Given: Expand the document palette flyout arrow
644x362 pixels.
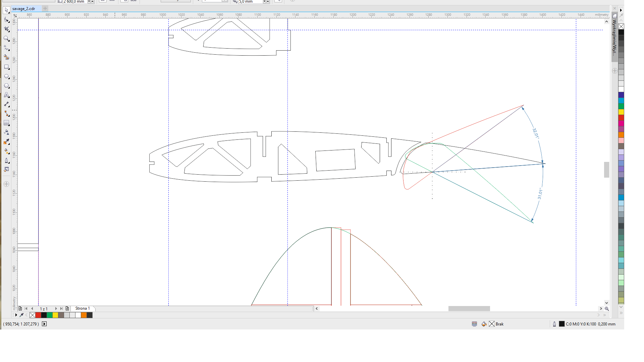Looking at the screenshot, I should tap(16, 315).
